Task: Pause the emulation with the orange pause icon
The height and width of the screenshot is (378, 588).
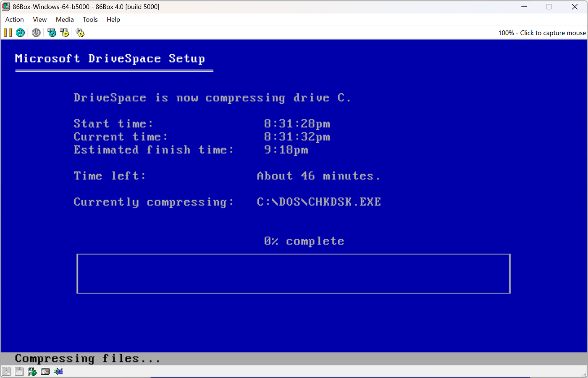Action: 8,33
